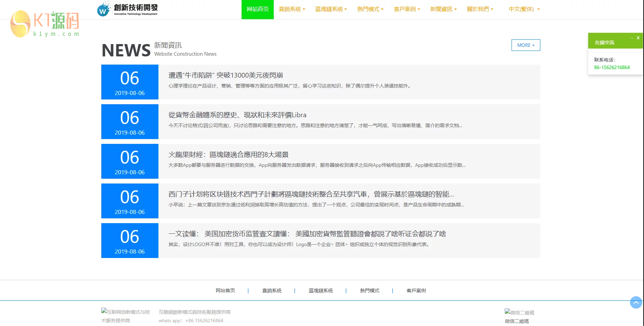The width and height of the screenshot is (644, 326).
Task: Click the date tile of 西門子 article
Action: [x=130, y=201]
